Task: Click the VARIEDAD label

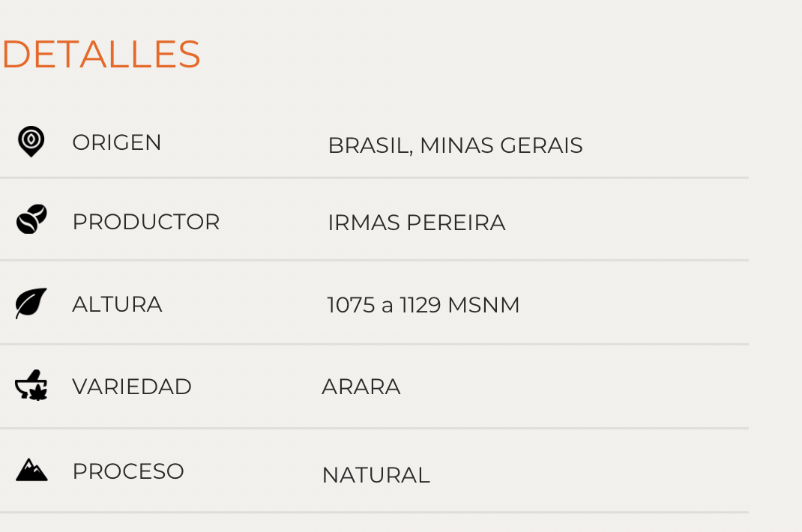Action: pyautogui.click(x=132, y=387)
